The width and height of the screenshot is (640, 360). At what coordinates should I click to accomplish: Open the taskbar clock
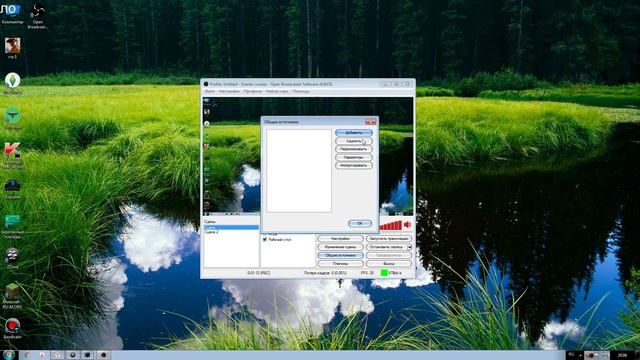point(622,356)
